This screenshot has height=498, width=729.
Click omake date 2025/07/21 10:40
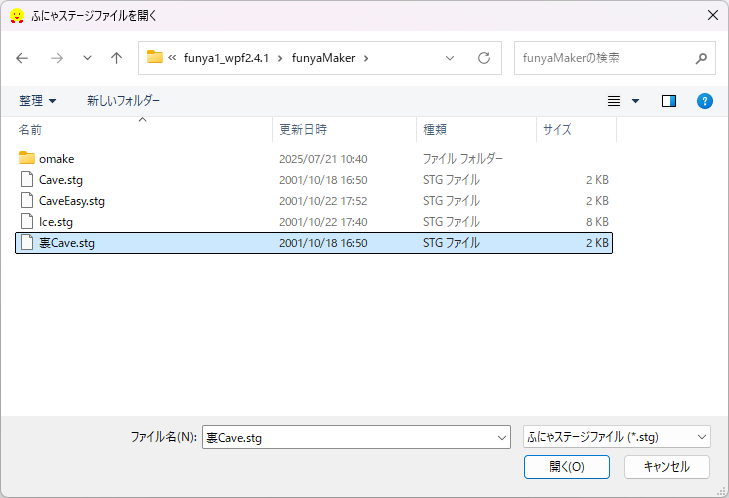click(323, 159)
